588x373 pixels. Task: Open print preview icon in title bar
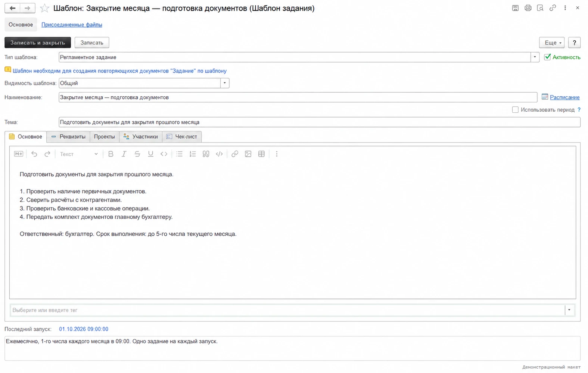click(540, 8)
